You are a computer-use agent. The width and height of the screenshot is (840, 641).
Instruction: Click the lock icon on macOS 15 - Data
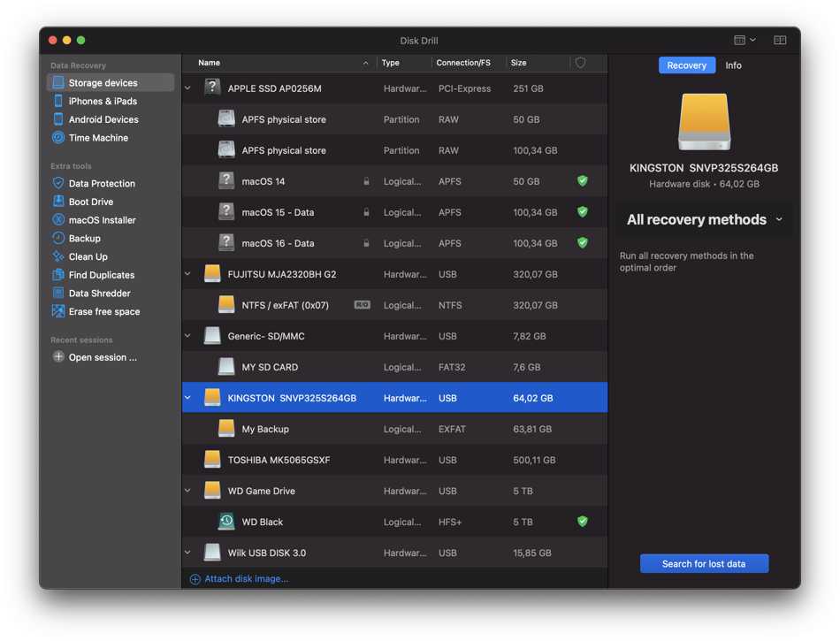[x=366, y=212]
